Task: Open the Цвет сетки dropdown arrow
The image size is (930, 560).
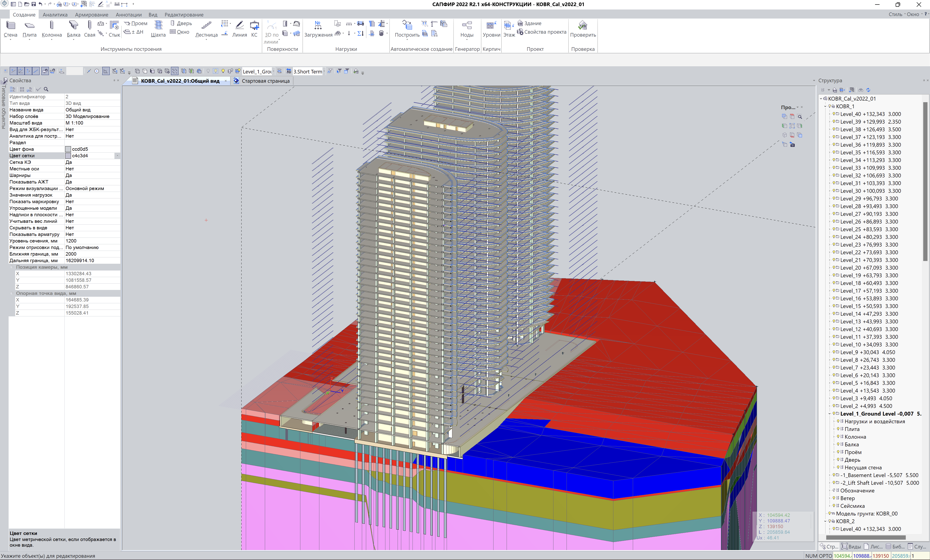Action: click(117, 156)
